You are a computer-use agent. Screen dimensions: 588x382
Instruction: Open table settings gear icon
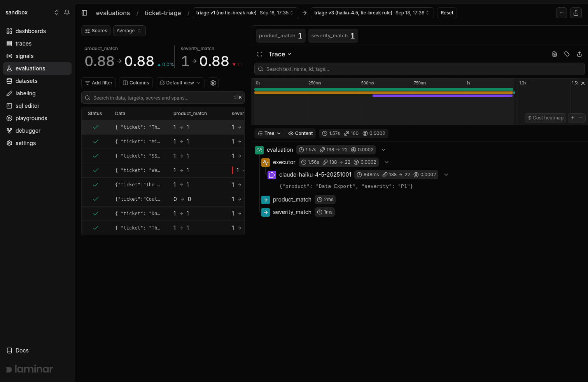(213, 83)
